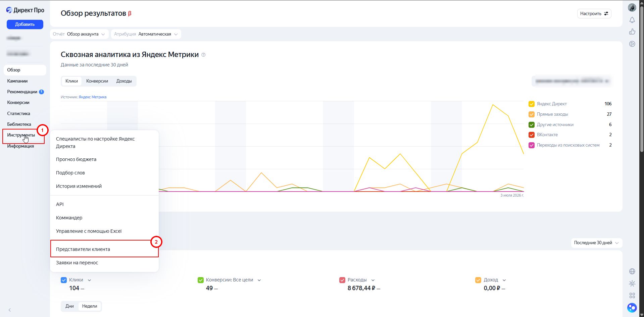The image size is (644, 317).
Task: Uncheck the Яндекс Директ legend checkbox
Action: point(532,104)
